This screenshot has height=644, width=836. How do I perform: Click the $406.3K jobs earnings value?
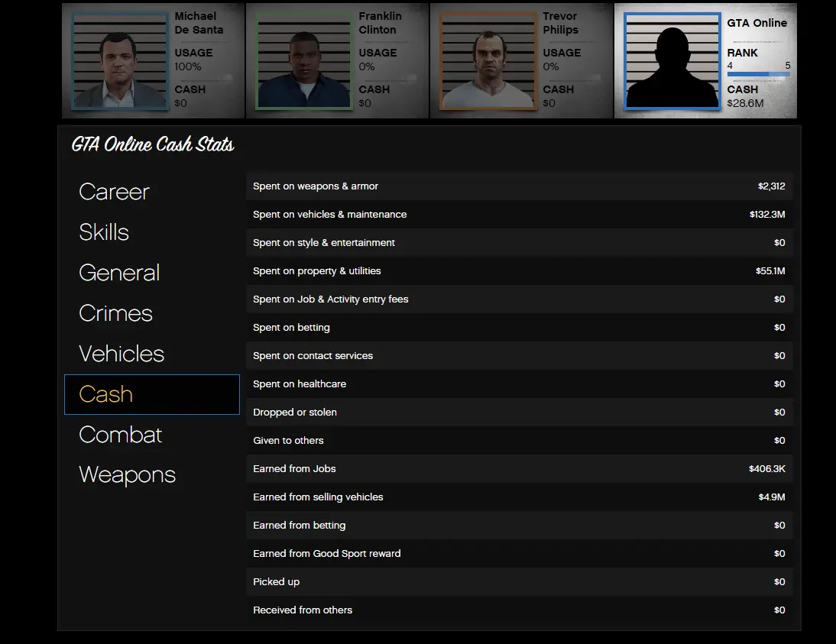click(766, 468)
